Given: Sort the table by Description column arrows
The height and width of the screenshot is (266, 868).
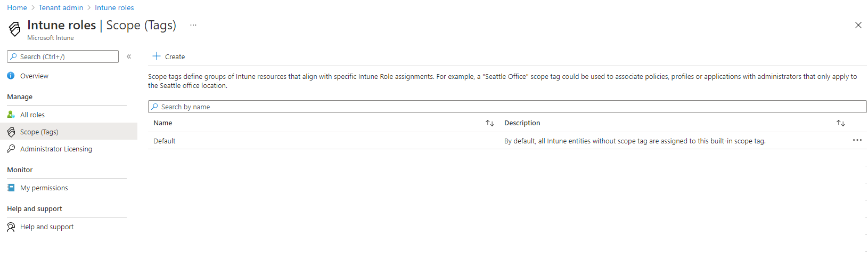Looking at the screenshot, I should coord(841,123).
